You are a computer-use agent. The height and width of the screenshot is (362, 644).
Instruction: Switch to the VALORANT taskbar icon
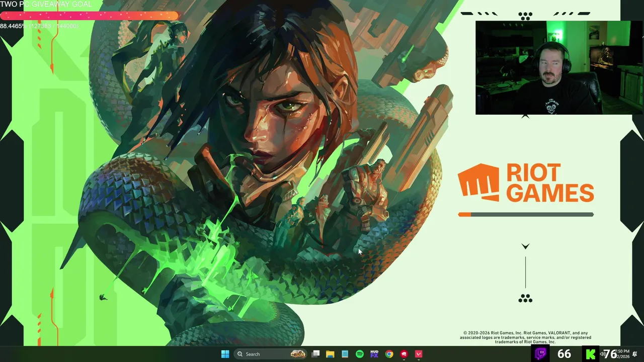click(419, 354)
